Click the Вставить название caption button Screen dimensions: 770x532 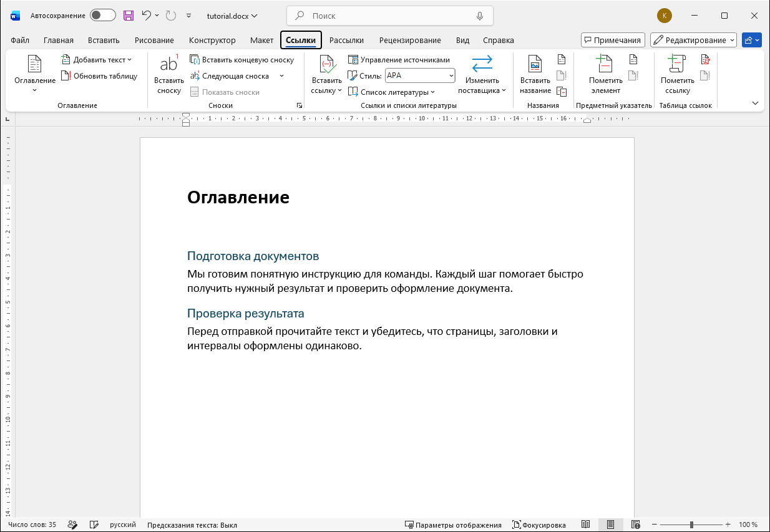click(x=535, y=74)
